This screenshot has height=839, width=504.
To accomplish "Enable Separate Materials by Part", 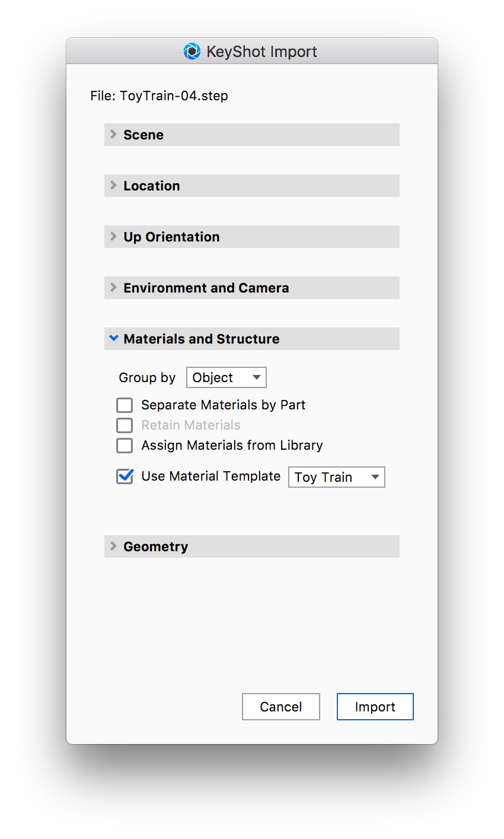I will click(x=125, y=405).
